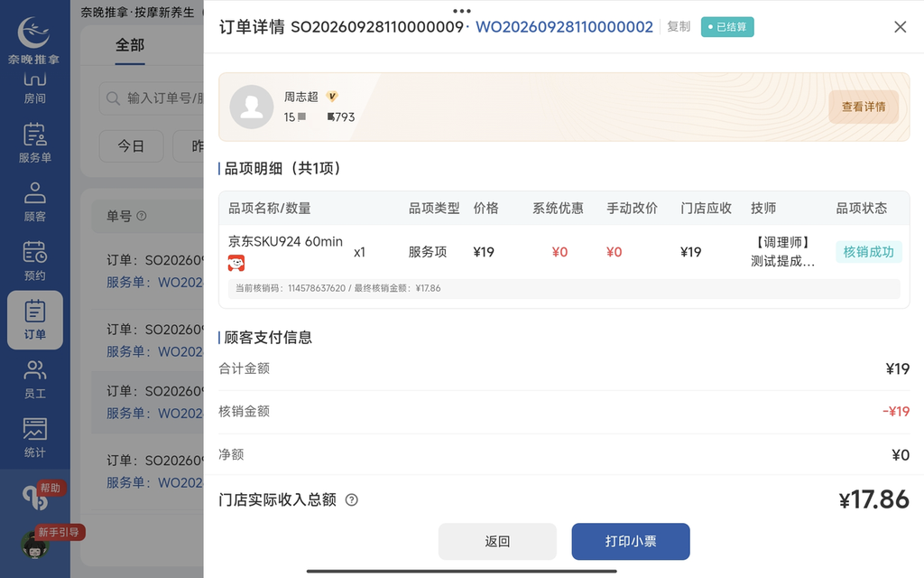924x578 pixels.
Task: Click the 京东 icon under SKU924 item
Action: click(236, 263)
